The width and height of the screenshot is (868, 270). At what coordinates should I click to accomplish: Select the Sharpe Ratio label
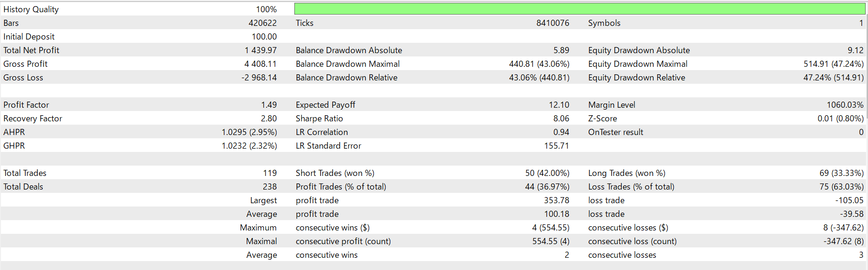pos(319,119)
